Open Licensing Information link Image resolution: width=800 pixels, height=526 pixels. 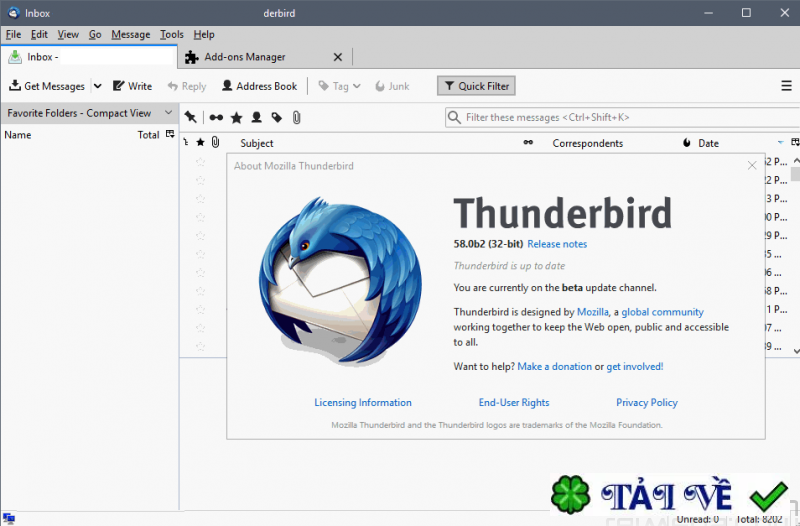(363, 403)
